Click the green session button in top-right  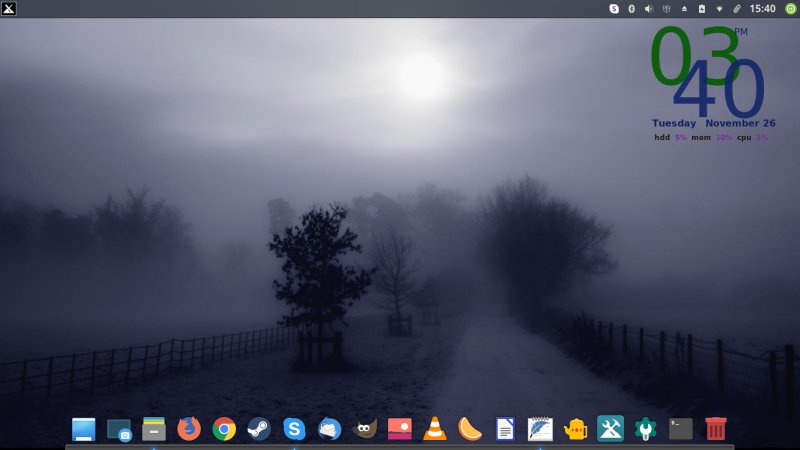click(x=790, y=8)
